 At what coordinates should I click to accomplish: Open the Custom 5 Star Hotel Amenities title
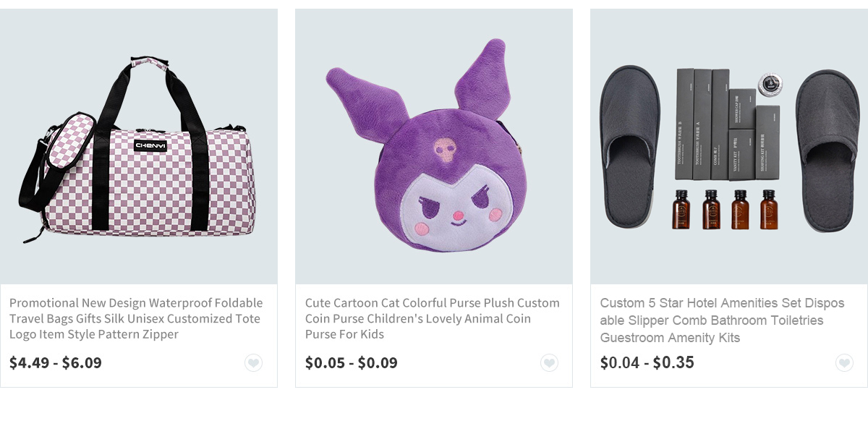pyautogui.click(x=722, y=320)
